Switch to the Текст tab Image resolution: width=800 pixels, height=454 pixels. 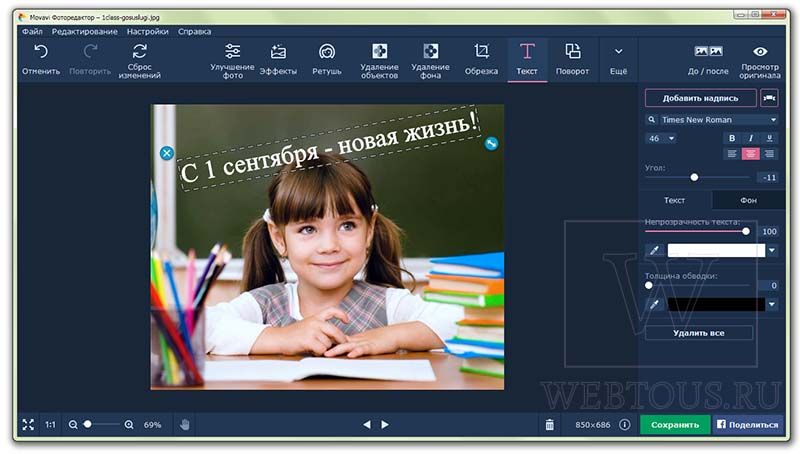click(x=674, y=200)
